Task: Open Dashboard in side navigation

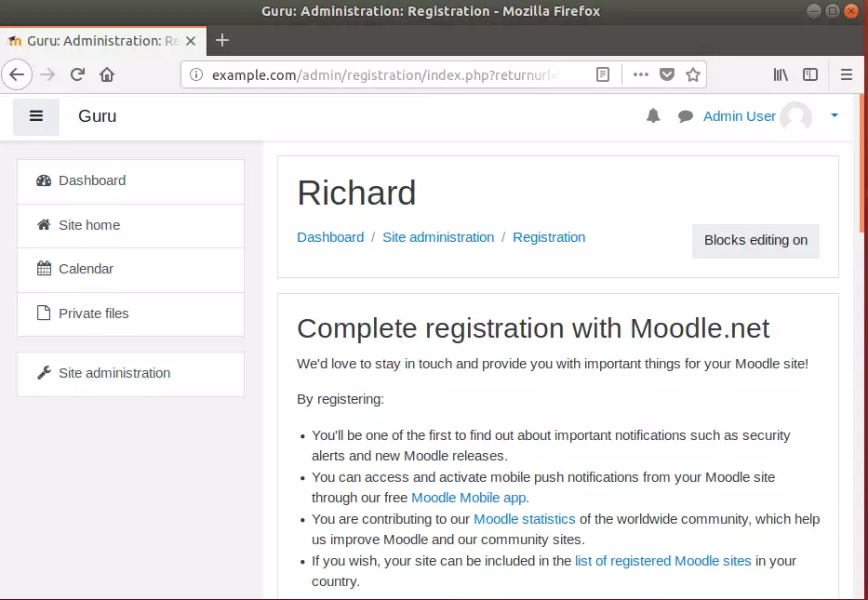Action: pos(130,181)
